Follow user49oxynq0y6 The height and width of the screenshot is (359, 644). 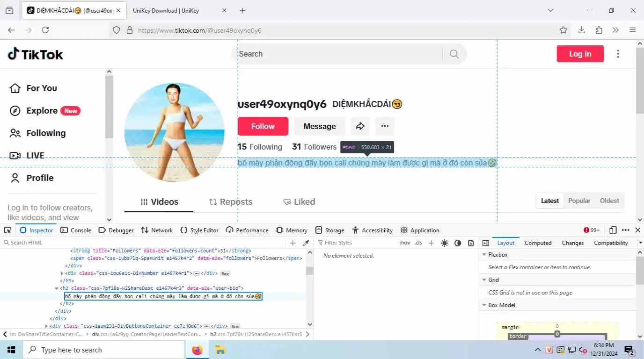click(263, 126)
